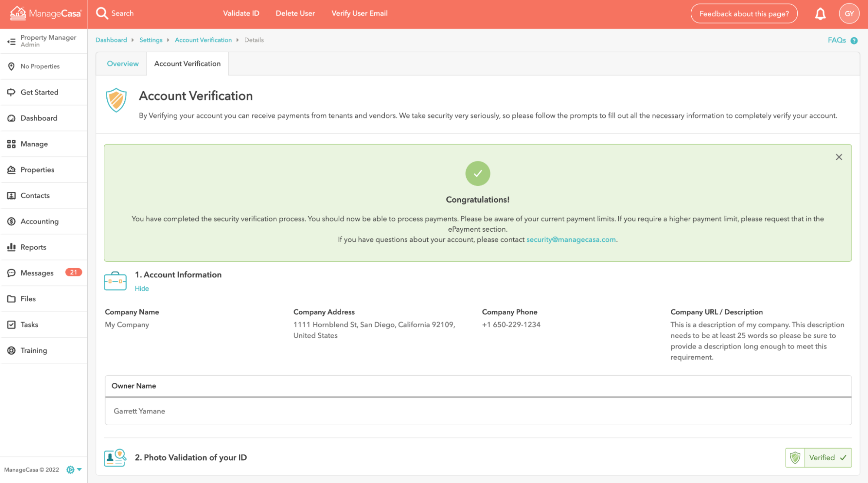Click the notification bell icon
Screen dimensions: 868x483
click(820, 14)
